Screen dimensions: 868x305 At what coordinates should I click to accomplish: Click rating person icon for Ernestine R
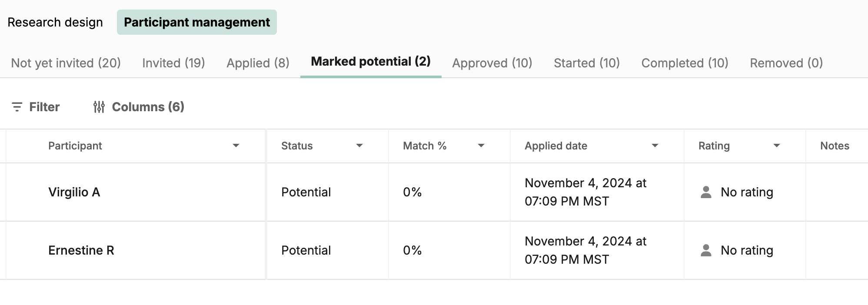706,250
